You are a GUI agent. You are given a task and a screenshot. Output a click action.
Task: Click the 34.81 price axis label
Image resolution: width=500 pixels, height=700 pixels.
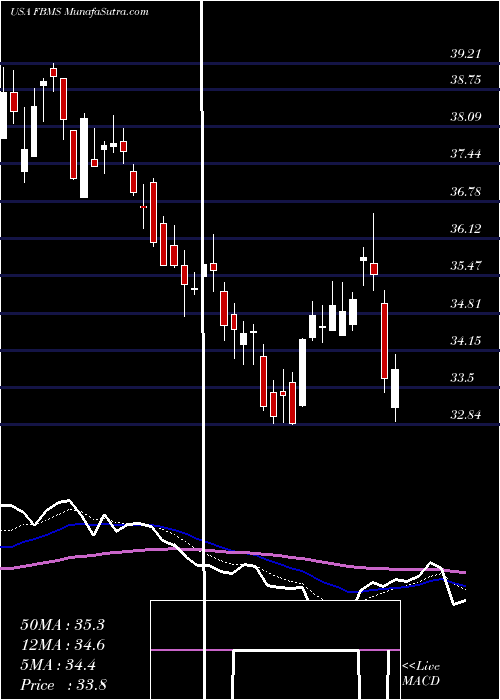click(x=465, y=304)
